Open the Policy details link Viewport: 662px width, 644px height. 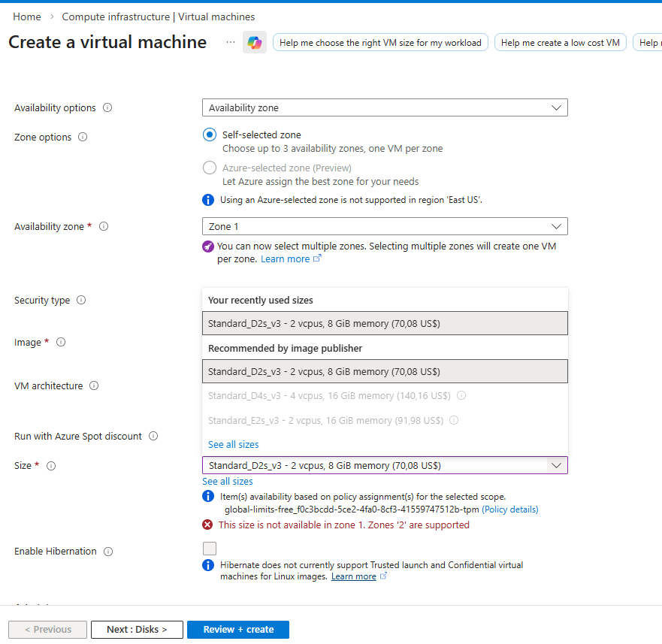pyautogui.click(x=510, y=509)
